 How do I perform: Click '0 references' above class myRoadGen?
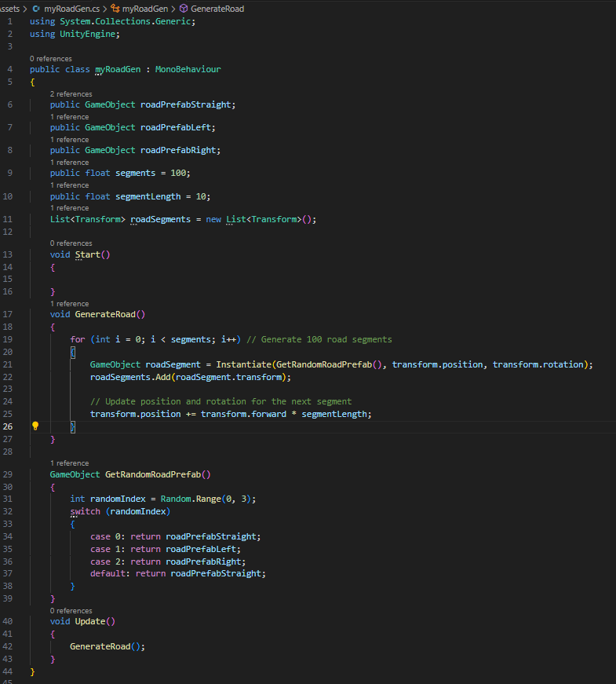click(50, 58)
